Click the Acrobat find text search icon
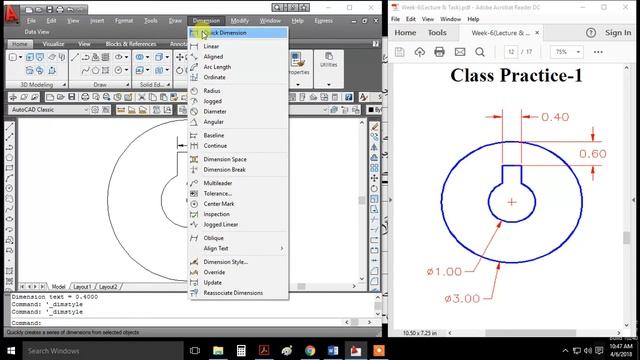This screenshot has height=360, width=640. [x=480, y=52]
